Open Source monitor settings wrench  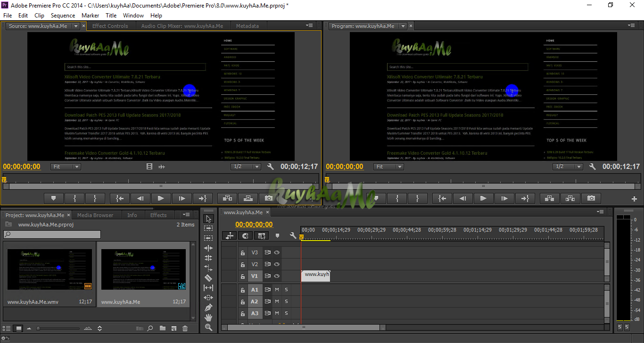click(x=270, y=167)
